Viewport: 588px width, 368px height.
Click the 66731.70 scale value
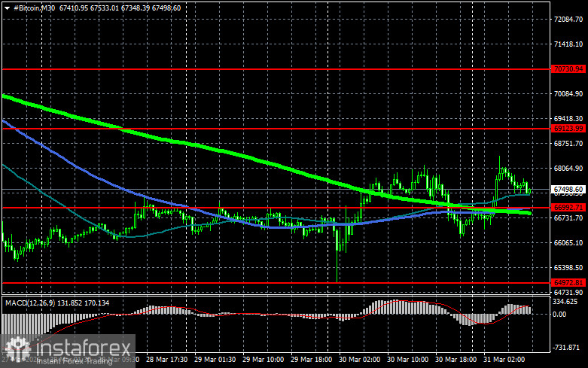[568, 218]
